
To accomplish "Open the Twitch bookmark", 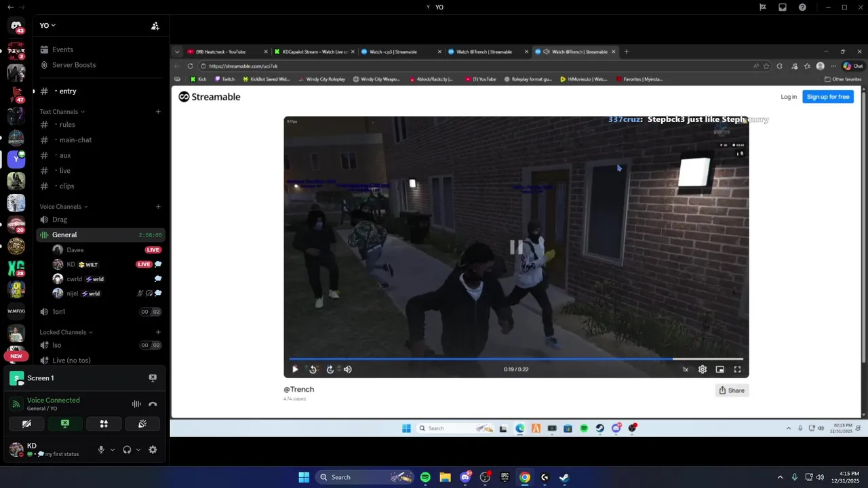I will (224, 79).
